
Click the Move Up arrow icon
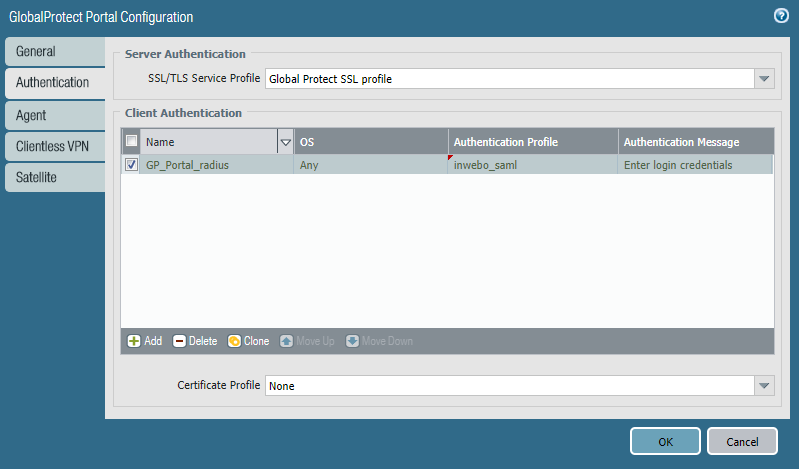[x=286, y=341]
